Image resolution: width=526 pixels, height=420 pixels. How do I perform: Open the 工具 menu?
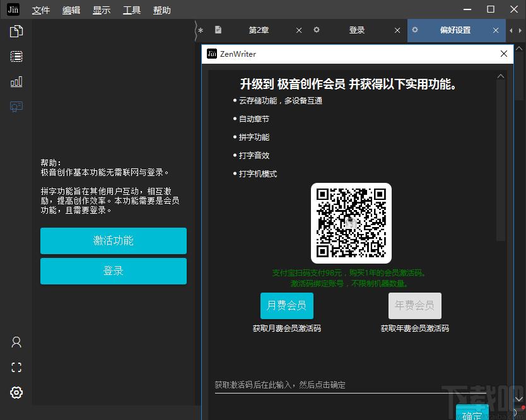[131, 9]
